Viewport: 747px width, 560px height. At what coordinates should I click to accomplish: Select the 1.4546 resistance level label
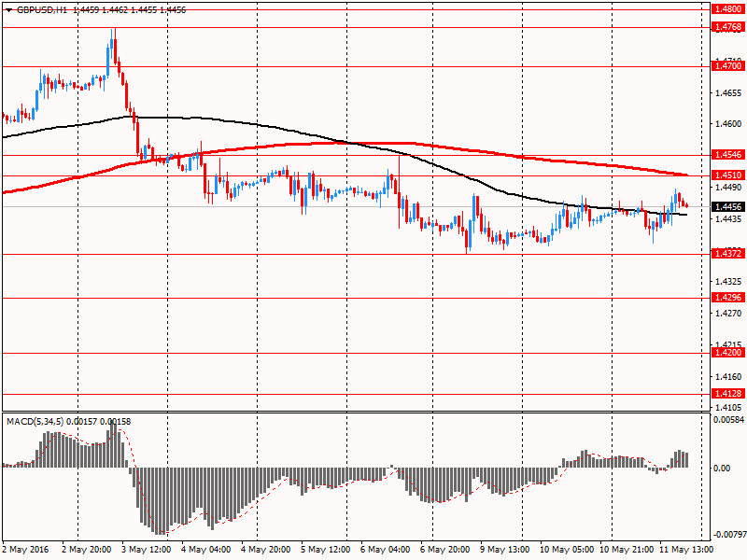pyautogui.click(x=728, y=155)
